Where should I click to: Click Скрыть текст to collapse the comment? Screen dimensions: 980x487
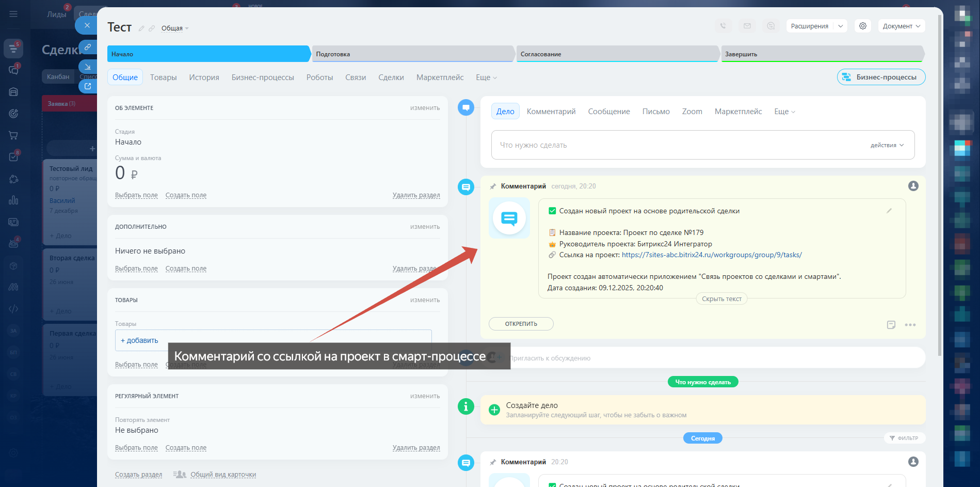[721, 299]
